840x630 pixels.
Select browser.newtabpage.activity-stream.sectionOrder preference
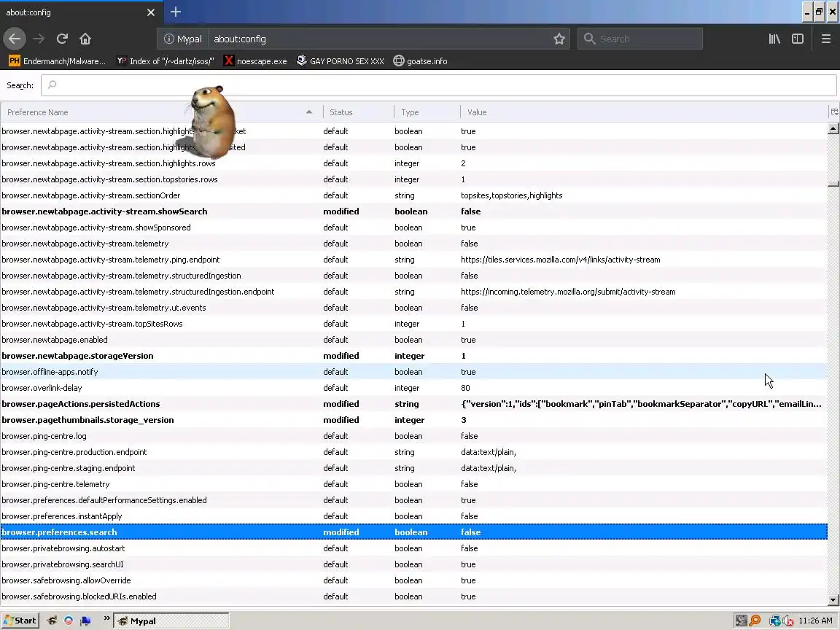(x=413, y=195)
